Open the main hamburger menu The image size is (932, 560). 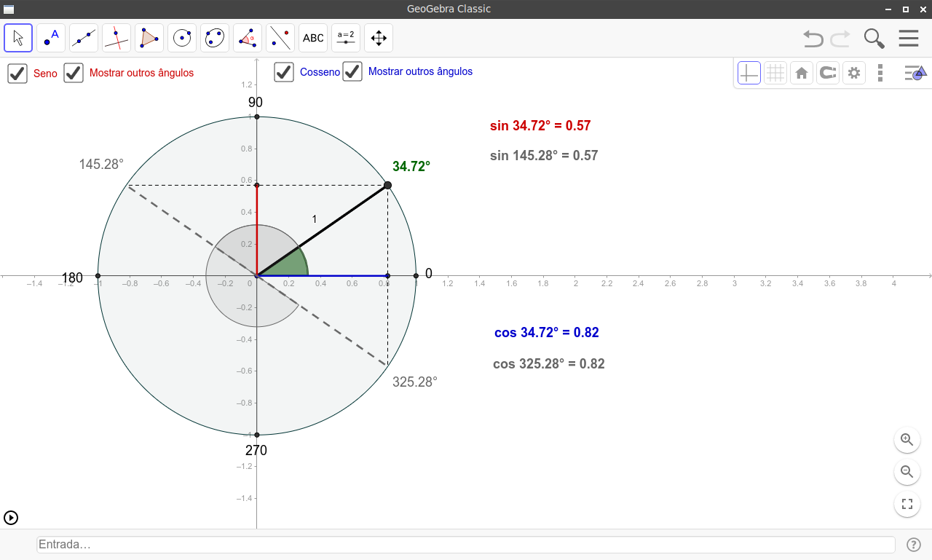pos(909,38)
